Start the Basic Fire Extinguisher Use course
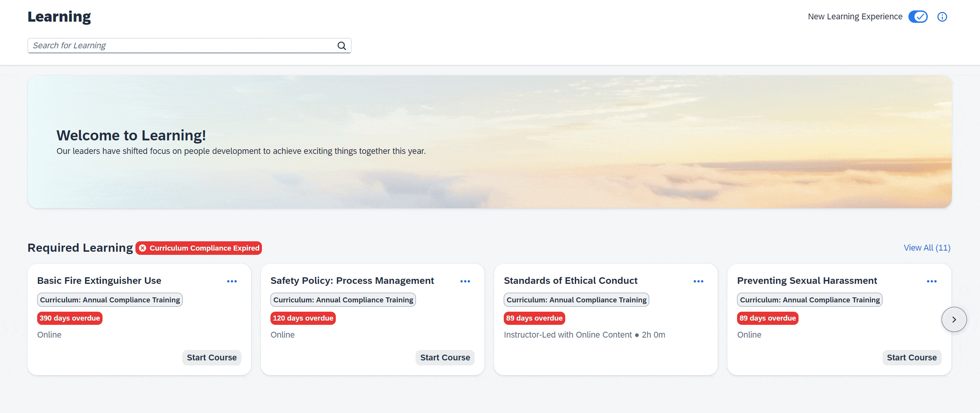Screen dimensions: 980x413 (x=211, y=357)
